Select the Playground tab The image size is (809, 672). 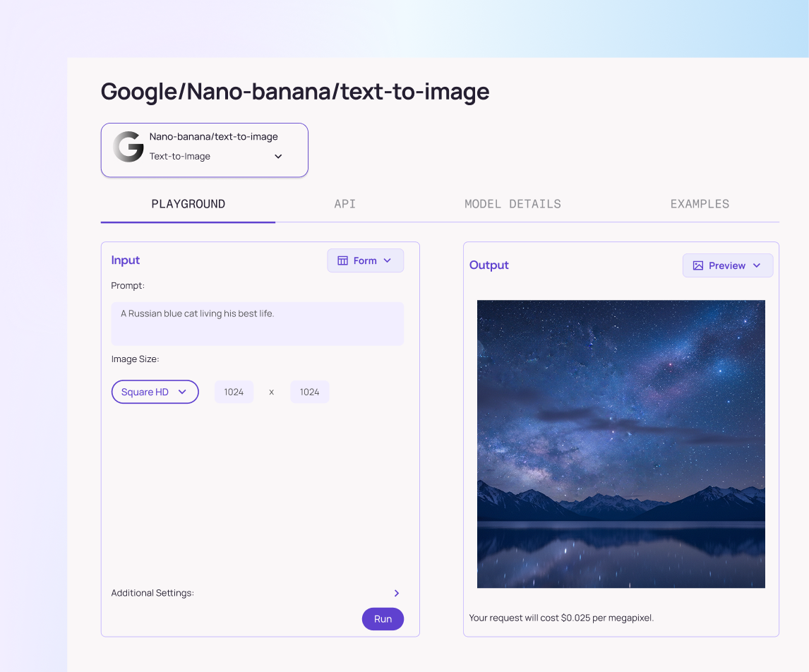[x=188, y=204]
